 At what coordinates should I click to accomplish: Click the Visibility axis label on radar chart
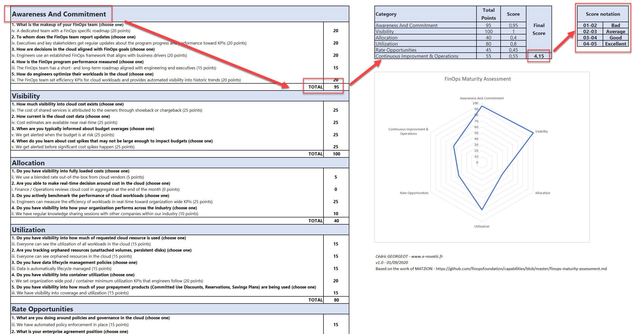click(x=541, y=132)
